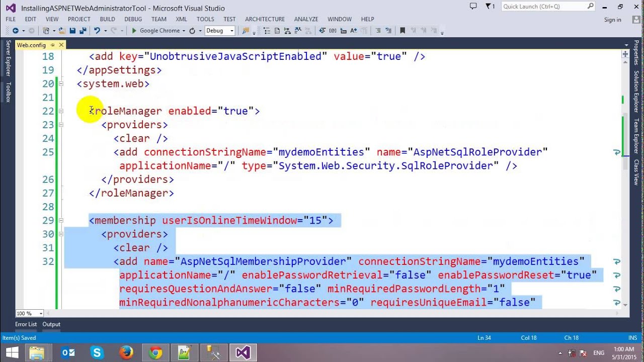Collapse the providers node at line 30
This screenshot has height=362, width=644.
61,234
